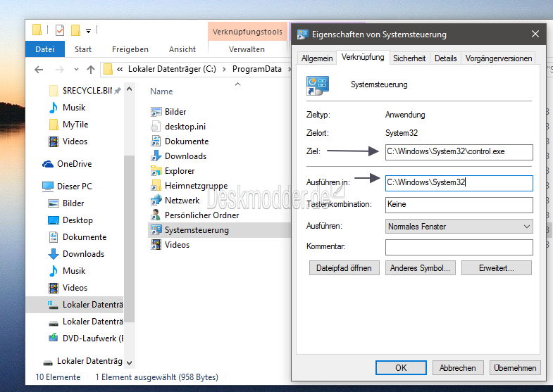Switch to the Allgemein tab
Image resolution: width=553 pixels, height=392 pixels.
point(317,58)
